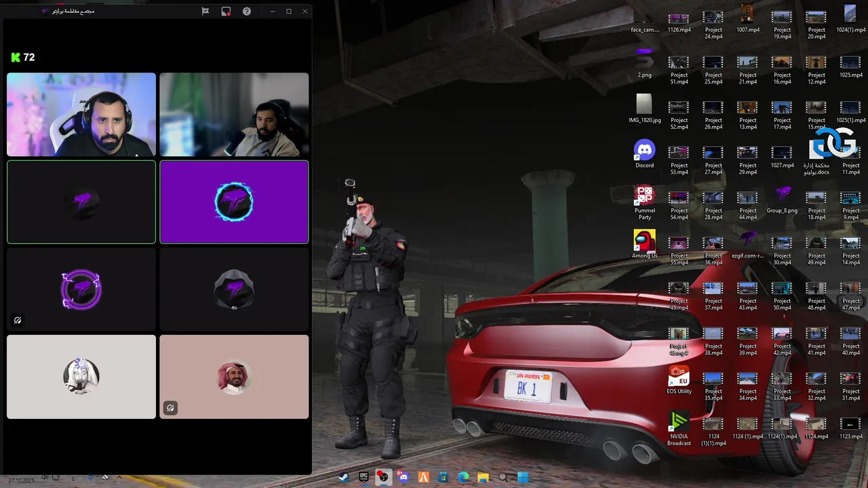Image resolution: width=868 pixels, height=488 pixels.
Task: Select the light grey tile with sketch avatar
Action: click(x=81, y=377)
